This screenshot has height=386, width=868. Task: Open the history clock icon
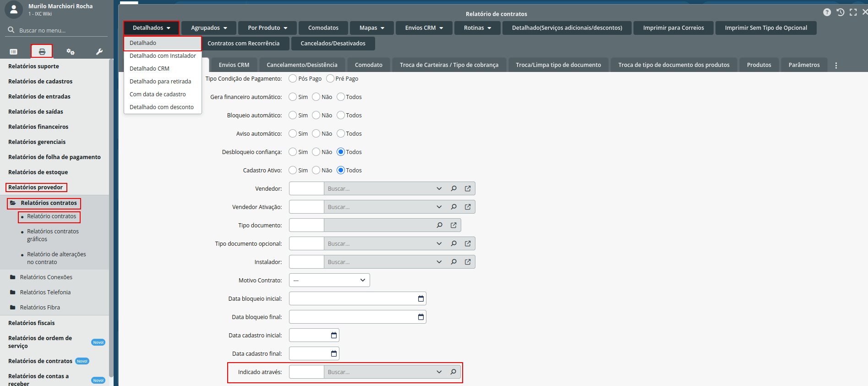point(840,12)
